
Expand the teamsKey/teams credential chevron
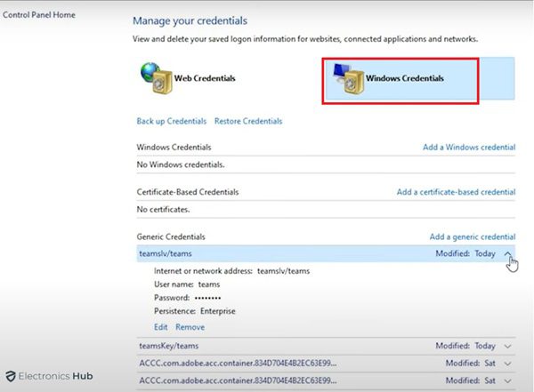tap(507, 346)
